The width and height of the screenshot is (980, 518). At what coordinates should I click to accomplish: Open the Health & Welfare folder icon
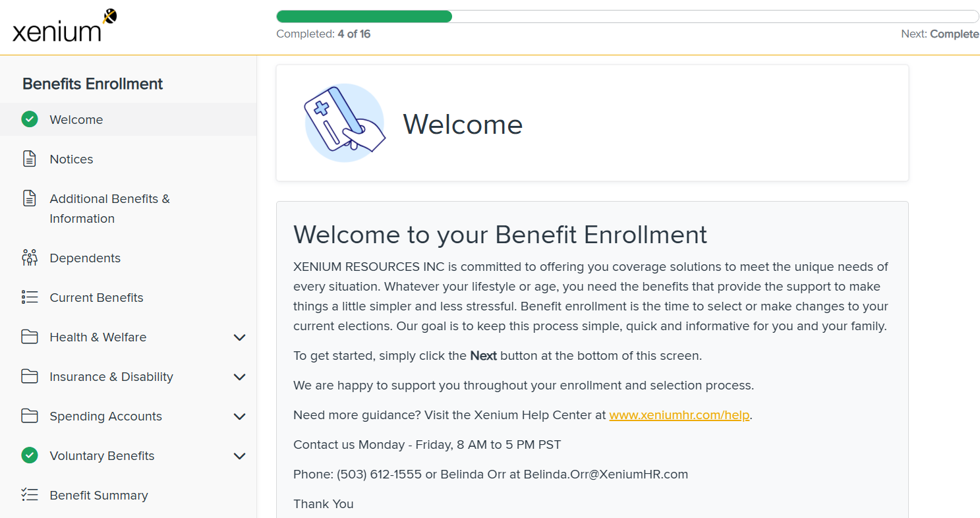coord(30,337)
